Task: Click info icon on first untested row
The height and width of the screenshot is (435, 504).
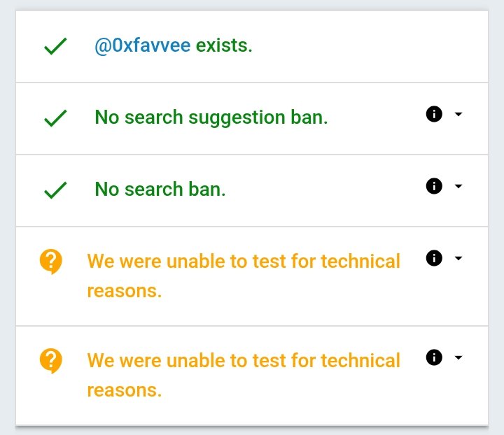Action: coord(434,258)
